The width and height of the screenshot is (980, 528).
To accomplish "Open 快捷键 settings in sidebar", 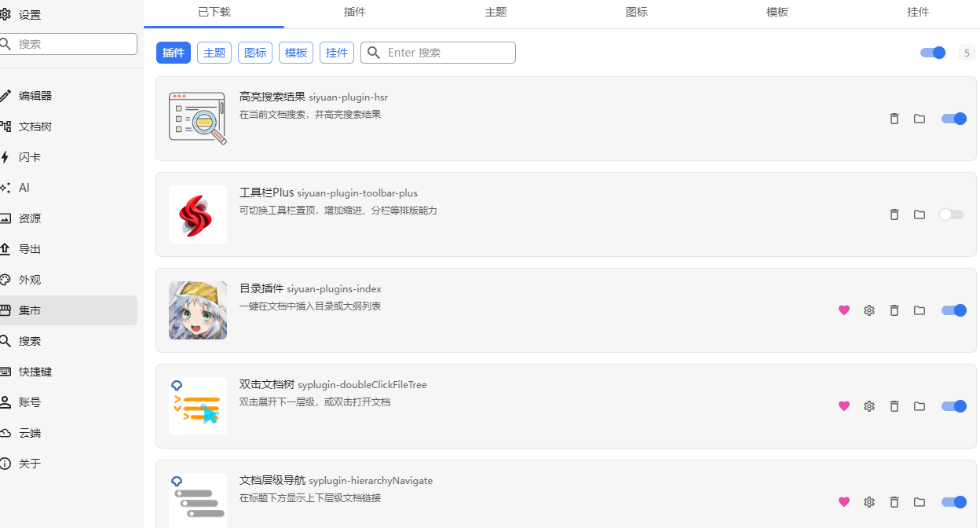I will pos(35,372).
